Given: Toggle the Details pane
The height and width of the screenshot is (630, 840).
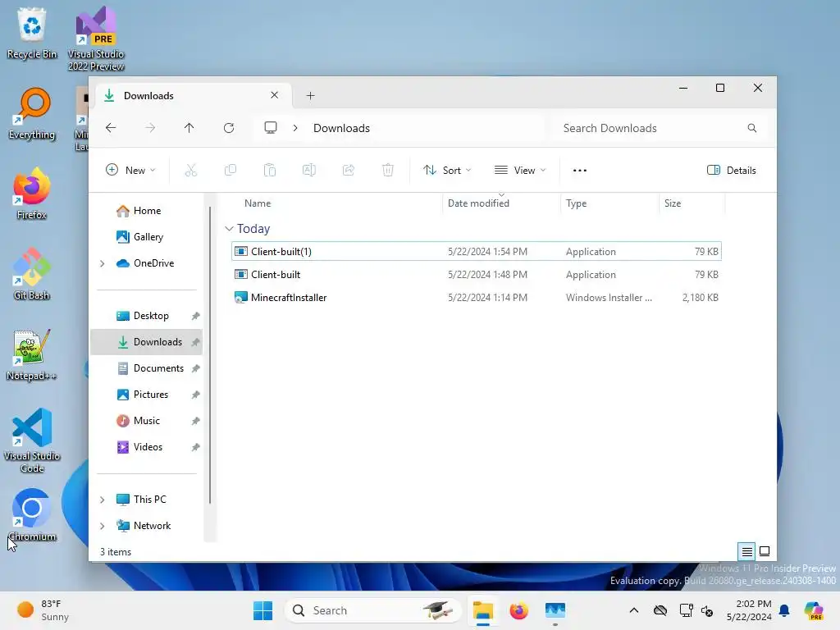Looking at the screenshot, I should pos(731,171).
